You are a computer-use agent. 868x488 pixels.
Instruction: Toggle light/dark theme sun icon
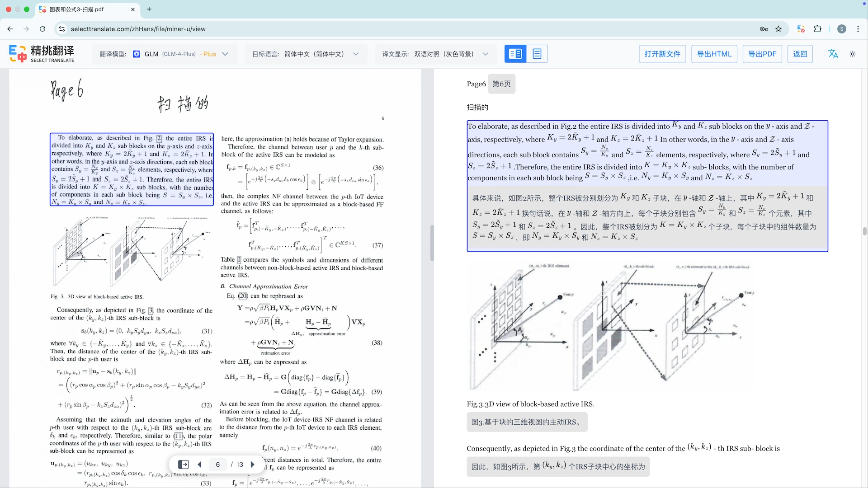tap(853, 54)
